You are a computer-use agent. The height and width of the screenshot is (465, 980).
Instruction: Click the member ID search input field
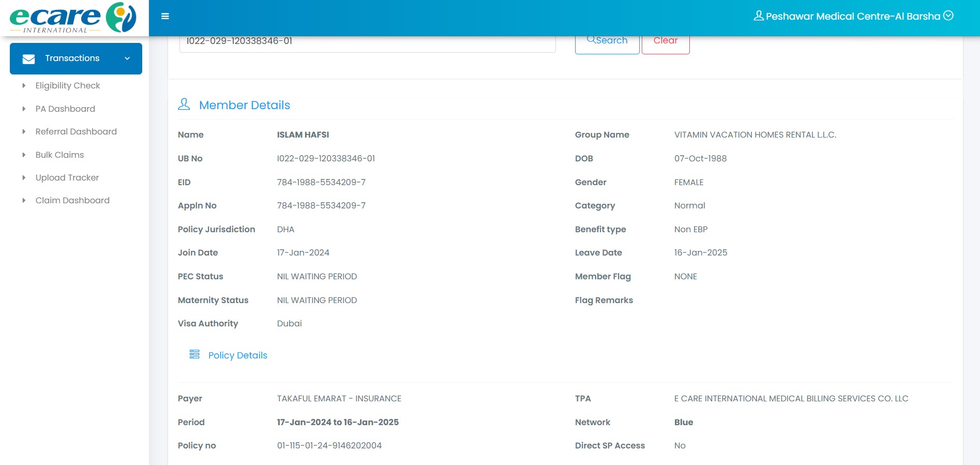pyautogui.click(x=367, y=42)
